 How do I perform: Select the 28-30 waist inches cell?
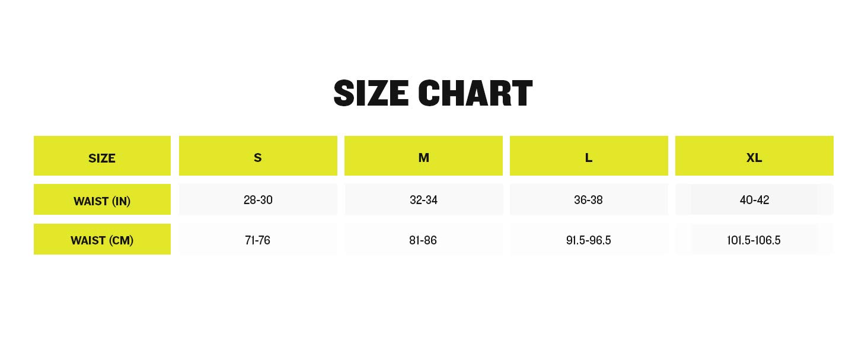258,200
